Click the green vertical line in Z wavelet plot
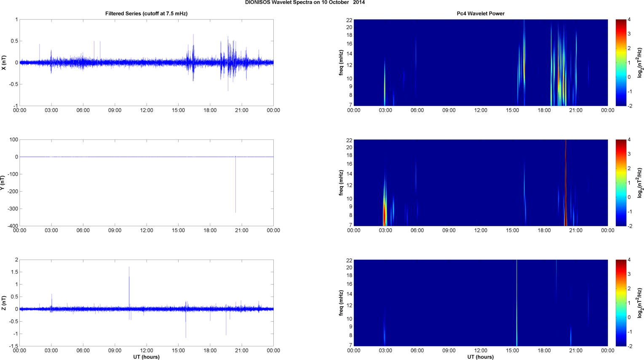 pos(516,304)
